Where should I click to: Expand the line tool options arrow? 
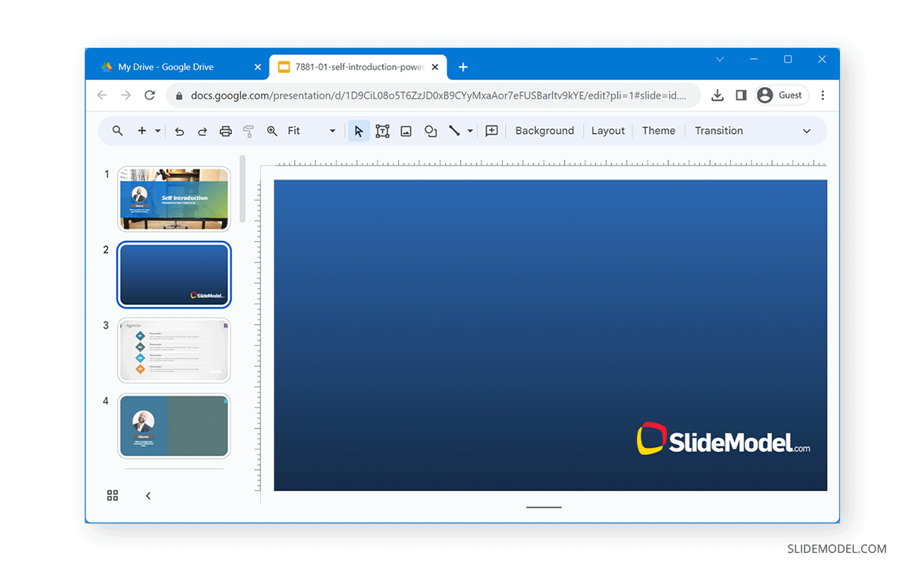coord(469,130)
